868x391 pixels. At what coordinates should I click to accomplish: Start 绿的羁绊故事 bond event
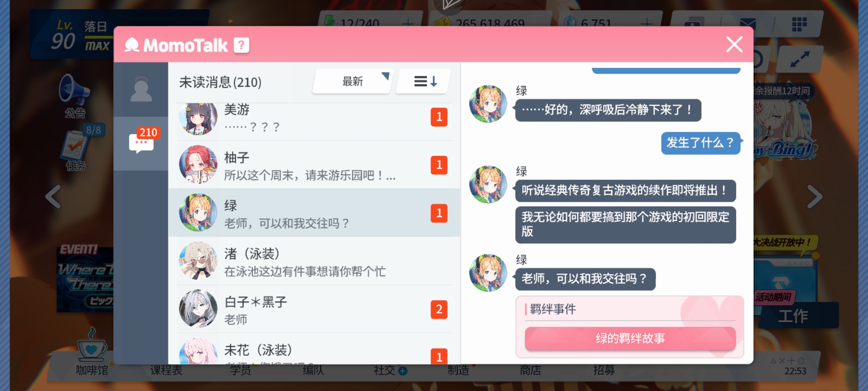pos(630,339)
